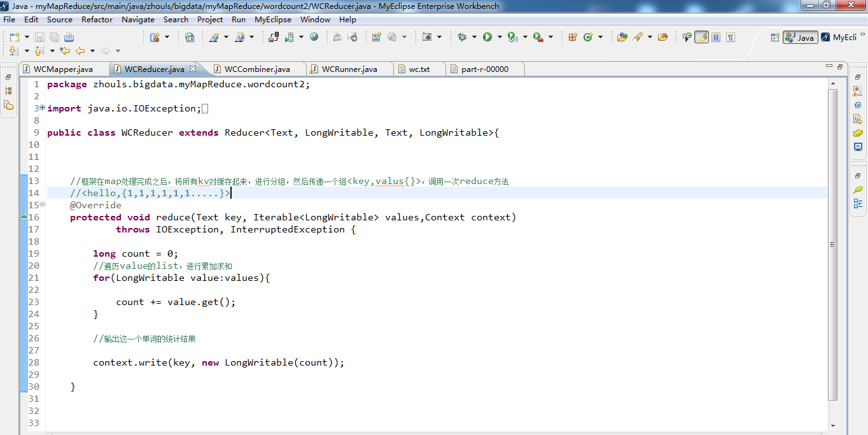Click the New Java Class icon
The height and width of the screenshot is (435, 868).
click(x=588, y=37)
